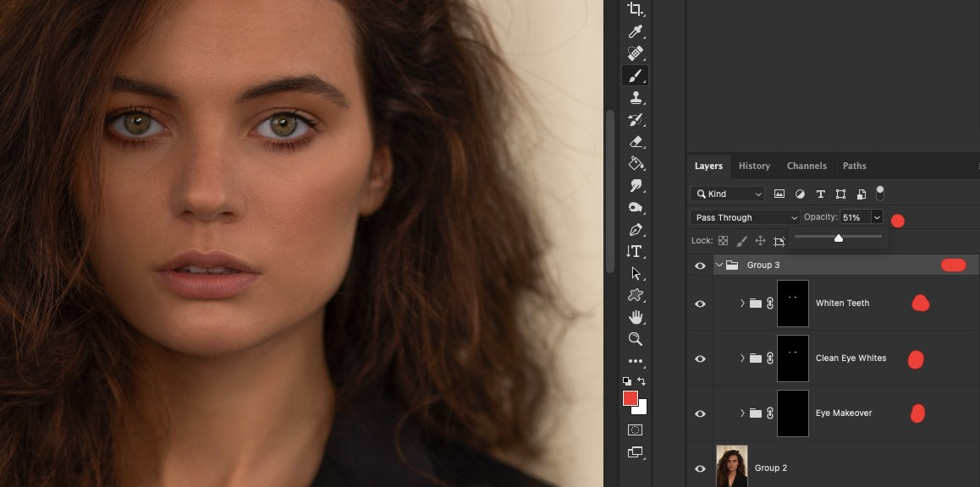Image resolution: width=980 pixels, height=487 pixels.
Task: Select the Crop tool
Action: [x=636, y=8]
